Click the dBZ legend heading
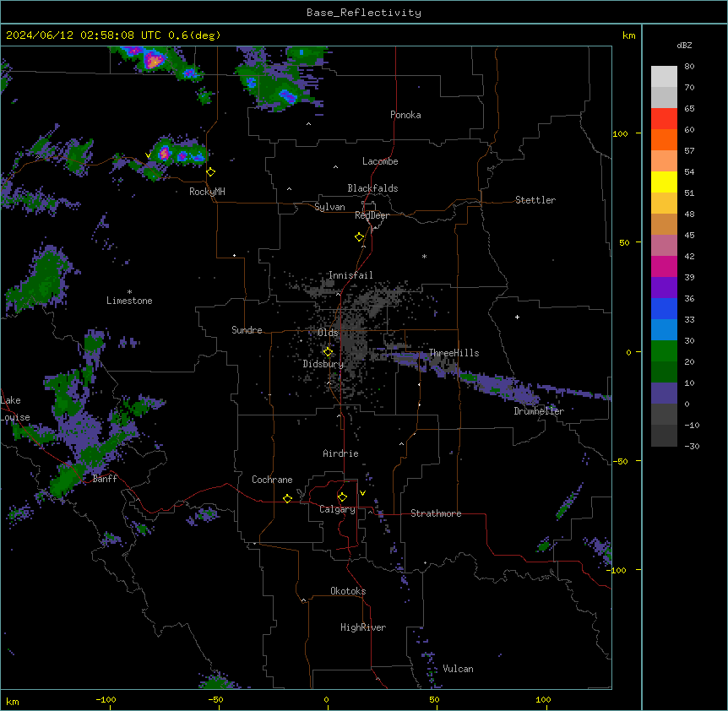This screenshot has width=728, height=711. pyautogui.click(x=684, y=45)
